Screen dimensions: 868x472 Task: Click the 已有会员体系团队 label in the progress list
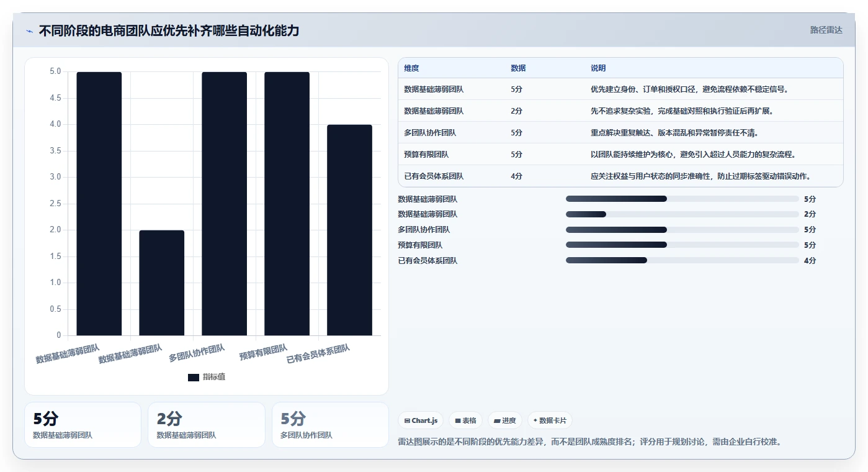coord(427,261)
